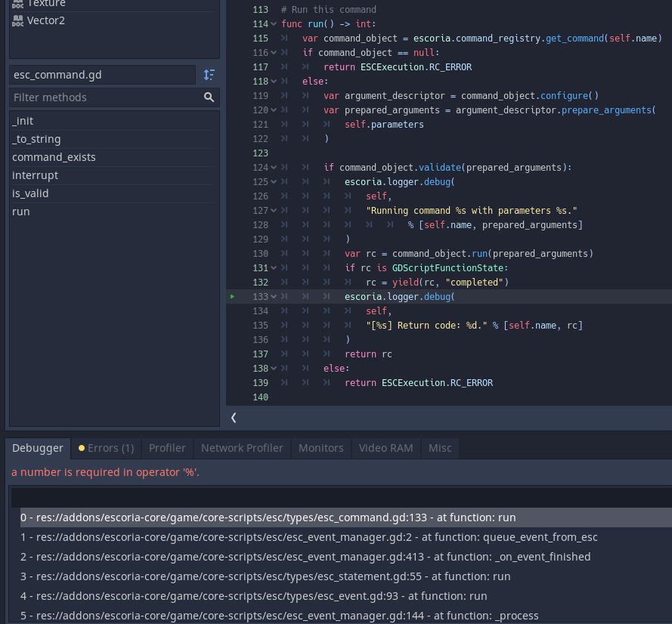The image size is (672, 624).
Task: Fold the prepare_arguments call at line 120
Action: (x=274, y=110)
